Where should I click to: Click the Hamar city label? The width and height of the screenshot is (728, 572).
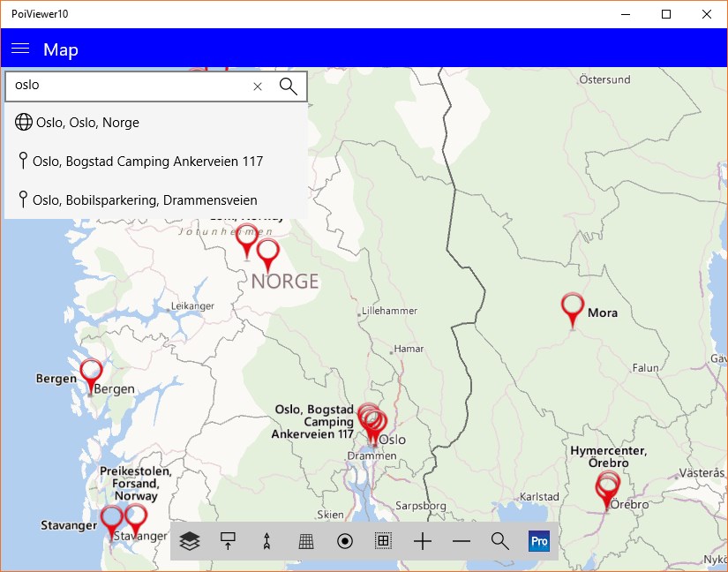[409, 349]
